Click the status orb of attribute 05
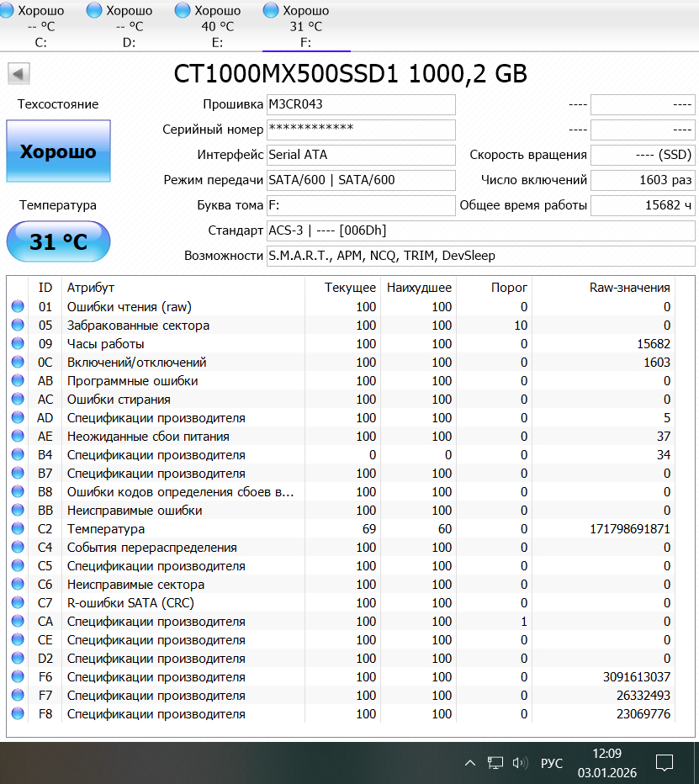This screenshot has width=699, height=784. click(x=18, y=325)
